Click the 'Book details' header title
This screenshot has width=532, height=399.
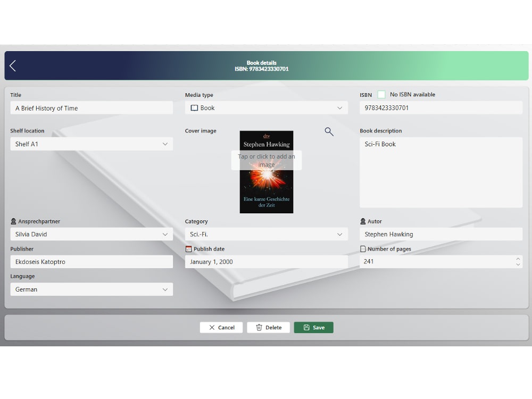262,63
